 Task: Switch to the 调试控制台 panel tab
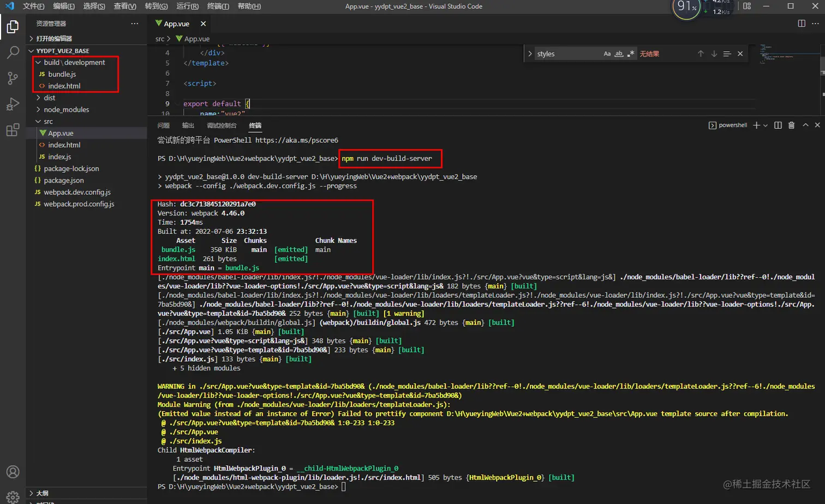(222, 125)
